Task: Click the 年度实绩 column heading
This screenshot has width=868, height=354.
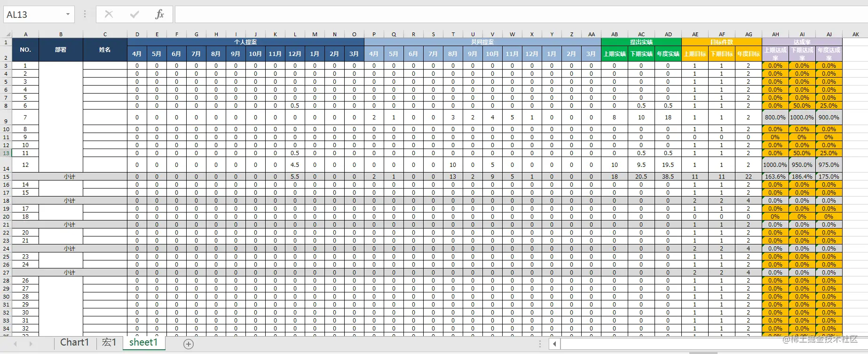Action: click(x=668, y=54)
